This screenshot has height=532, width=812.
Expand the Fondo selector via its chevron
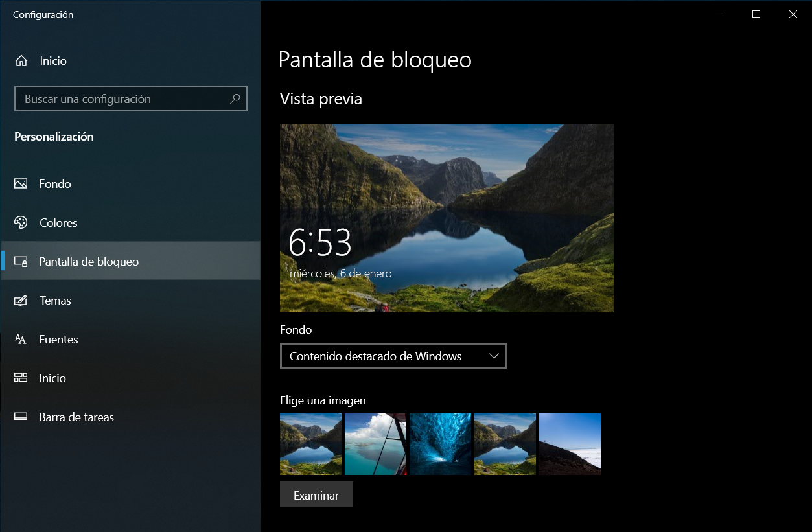(494, 356)
